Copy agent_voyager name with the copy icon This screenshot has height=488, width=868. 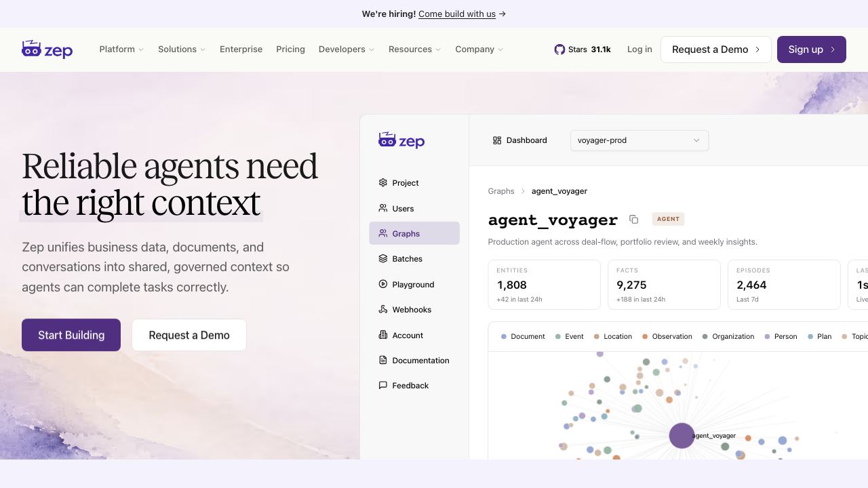(634, 219)
